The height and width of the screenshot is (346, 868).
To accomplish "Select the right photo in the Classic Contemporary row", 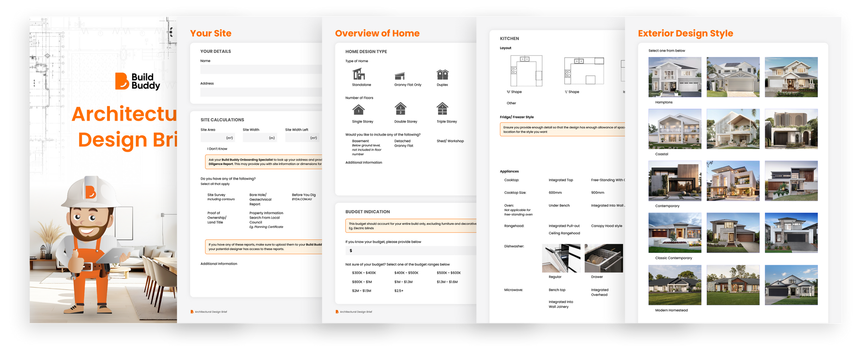I will (791, 233).
